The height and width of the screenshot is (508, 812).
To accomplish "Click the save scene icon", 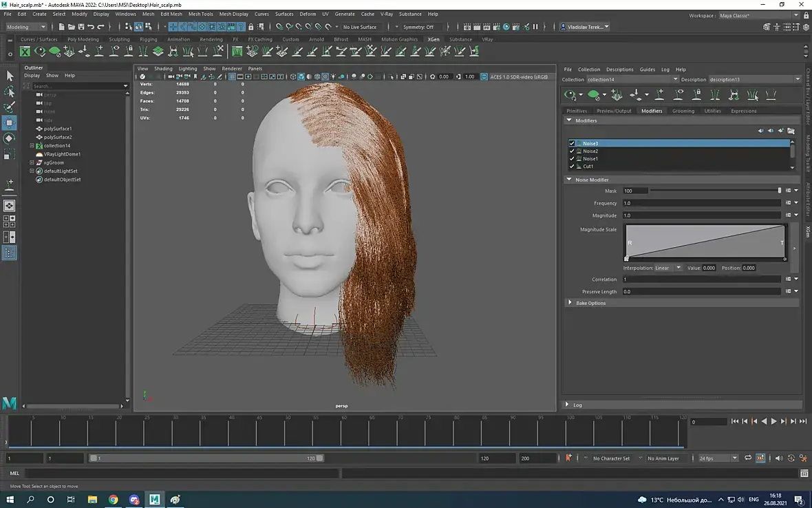I will pyautogui.click(x=81, y=27).
